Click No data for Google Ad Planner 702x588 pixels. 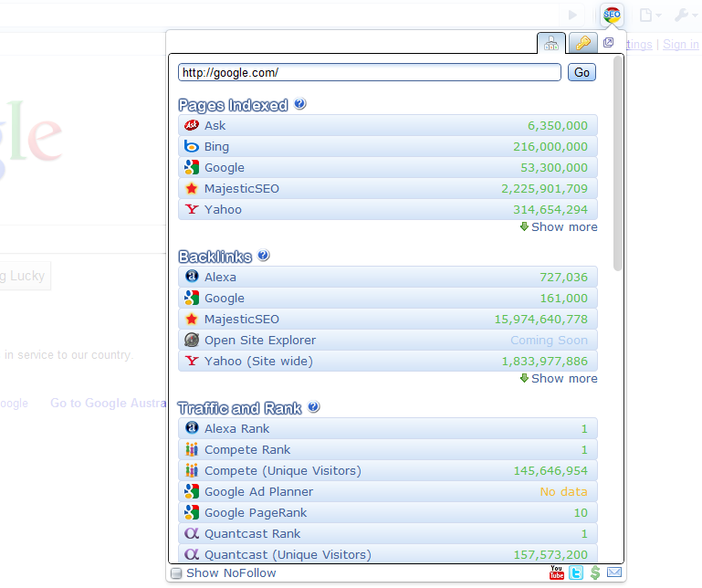pyautogui.click(x=563, y=492)
